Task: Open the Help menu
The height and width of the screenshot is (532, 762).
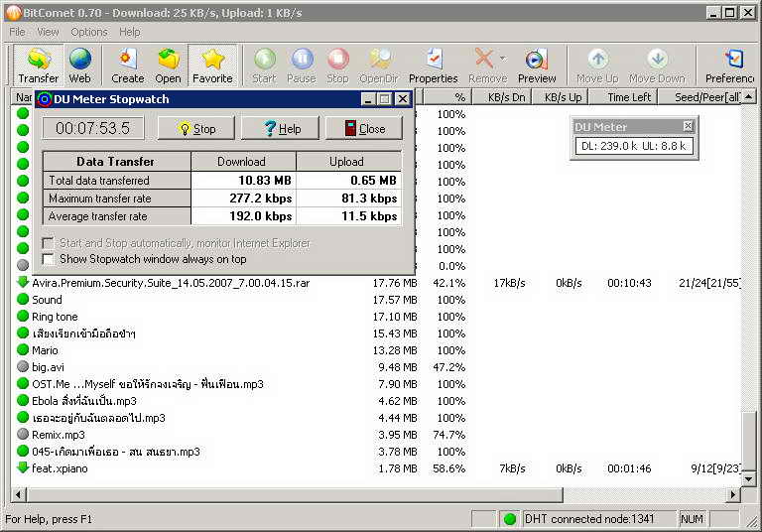Action: click(130, 32)
